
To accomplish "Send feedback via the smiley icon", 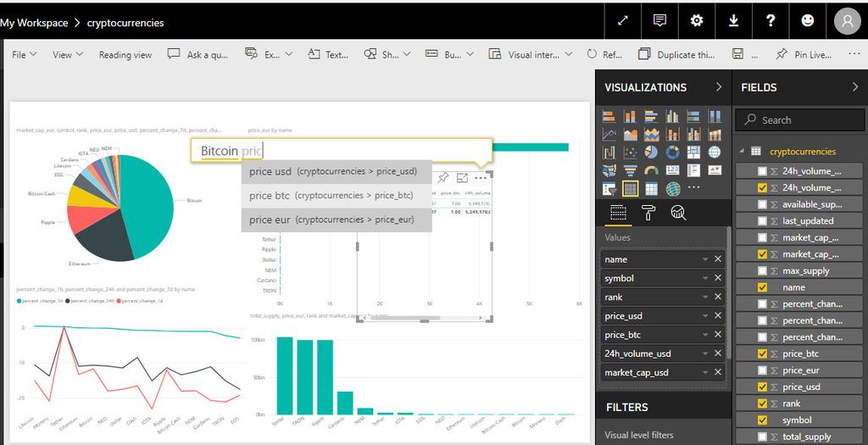I will [808, 20].
